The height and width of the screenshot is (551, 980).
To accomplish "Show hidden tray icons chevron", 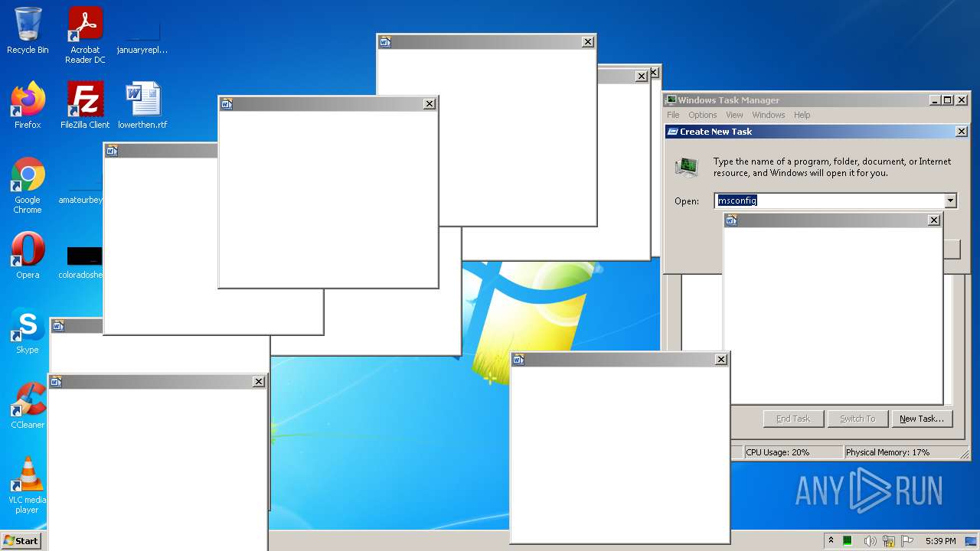I will (831, 541).
